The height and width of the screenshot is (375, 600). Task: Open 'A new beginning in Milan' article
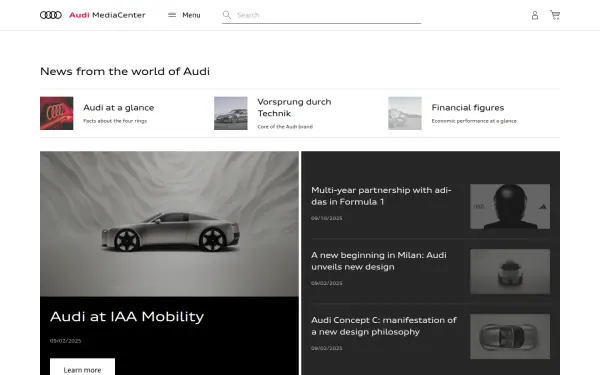[x=379, y=261]
